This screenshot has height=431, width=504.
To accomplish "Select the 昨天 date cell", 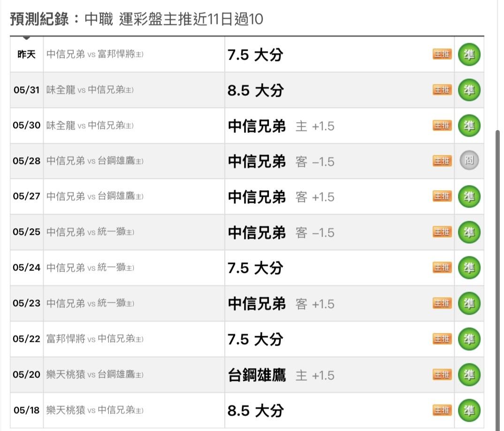I will click(x=27, y=54).
